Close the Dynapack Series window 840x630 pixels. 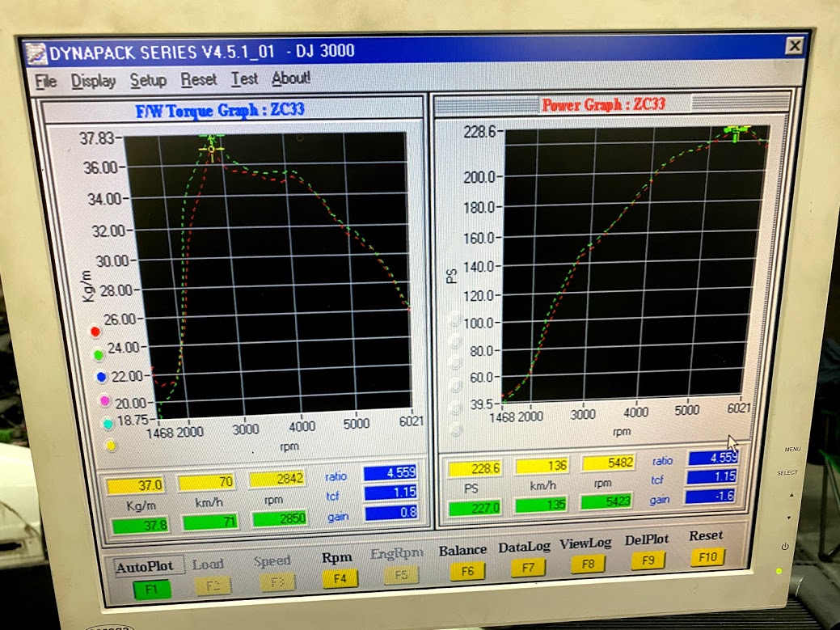(794, 46)
